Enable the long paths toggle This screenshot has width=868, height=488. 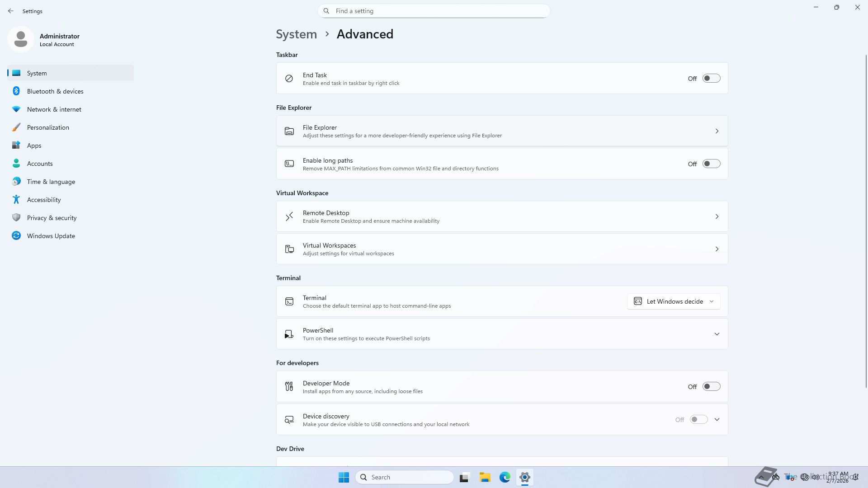click(711, 164)
